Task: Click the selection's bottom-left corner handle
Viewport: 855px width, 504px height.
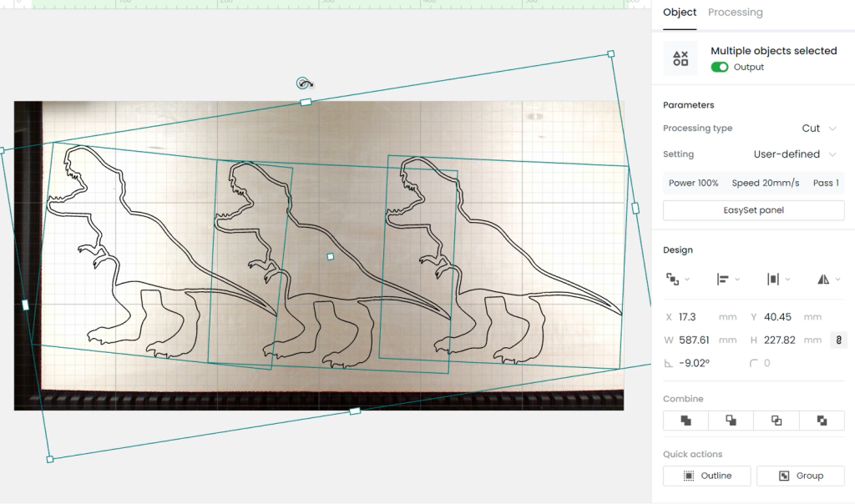Action: point(50,459)
